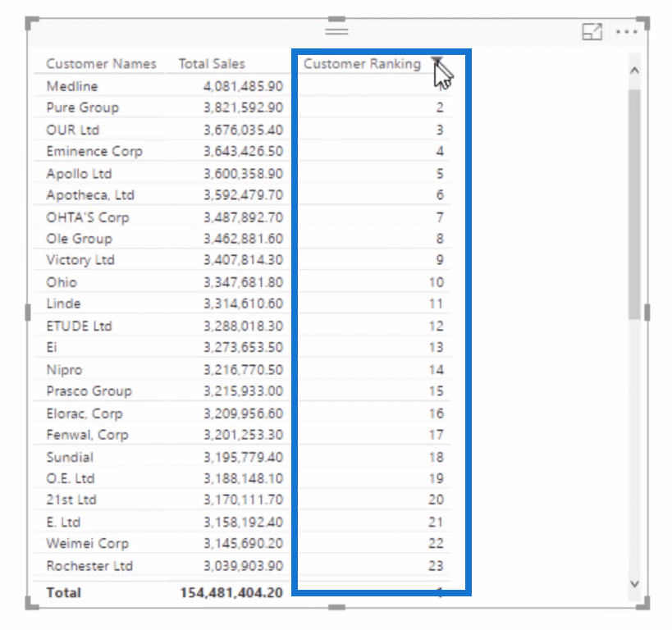Click the 3,188,148.10 sales value

click(x=243, y=479)
